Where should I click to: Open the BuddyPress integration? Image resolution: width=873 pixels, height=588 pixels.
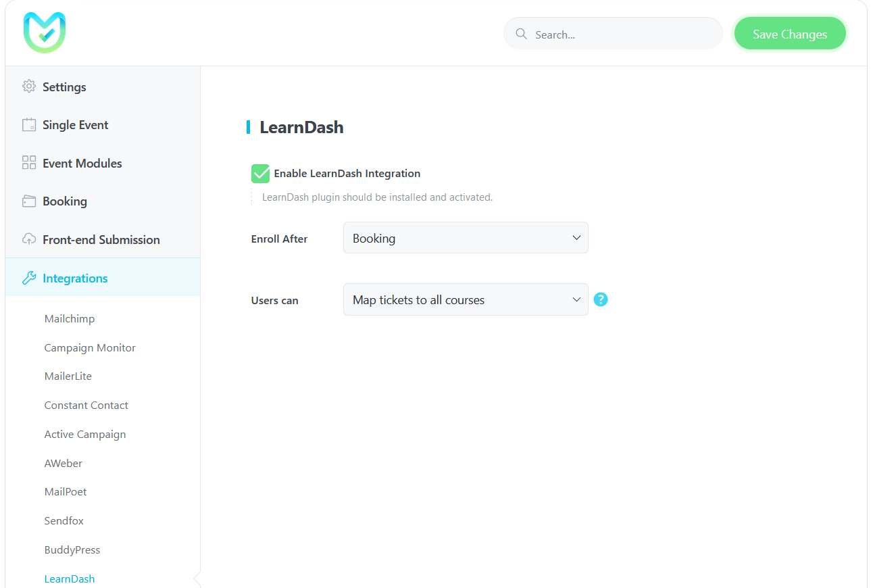pyautogui.click(x=72, y=549)
